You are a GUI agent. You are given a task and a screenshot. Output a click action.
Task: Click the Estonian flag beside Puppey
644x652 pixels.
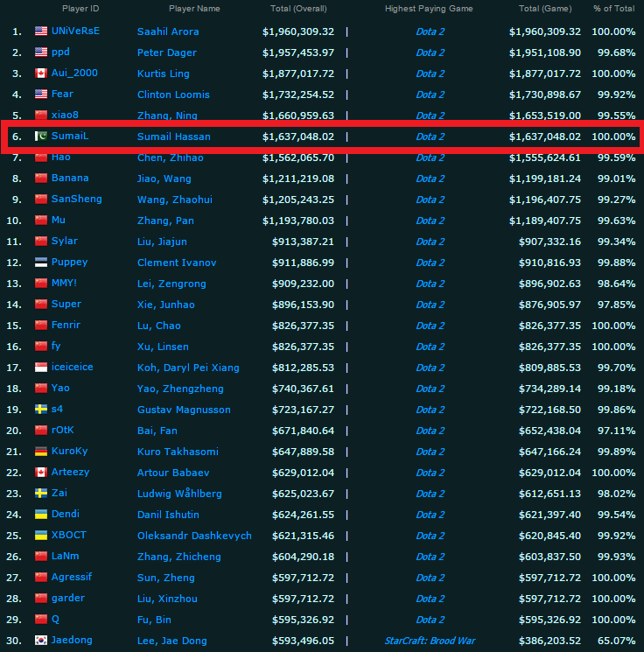(x=41, y=262)
